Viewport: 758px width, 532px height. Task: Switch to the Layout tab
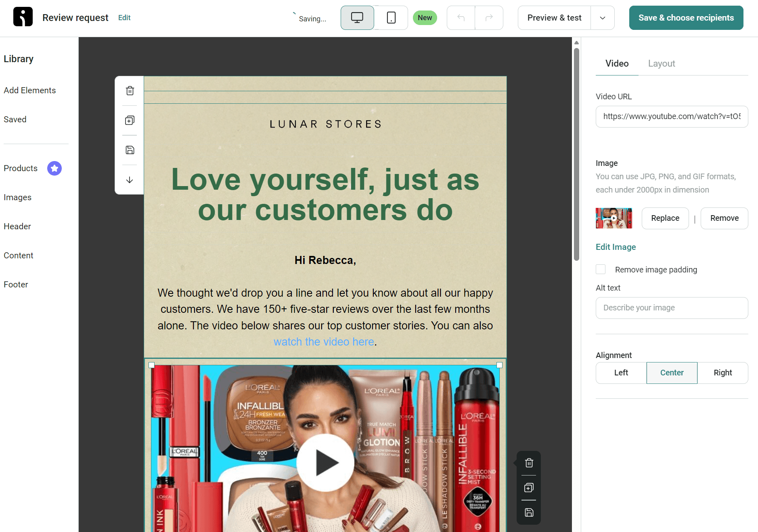pyautogui.click(x=661, y=63)
